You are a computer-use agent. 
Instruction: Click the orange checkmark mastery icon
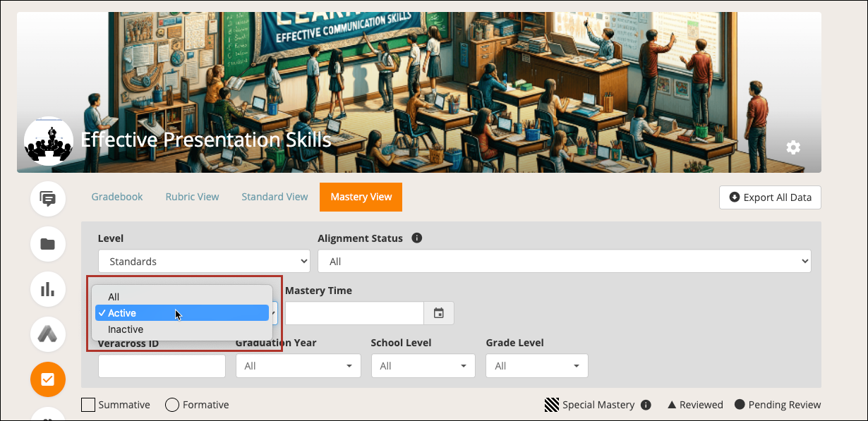[x=48, y=379]
